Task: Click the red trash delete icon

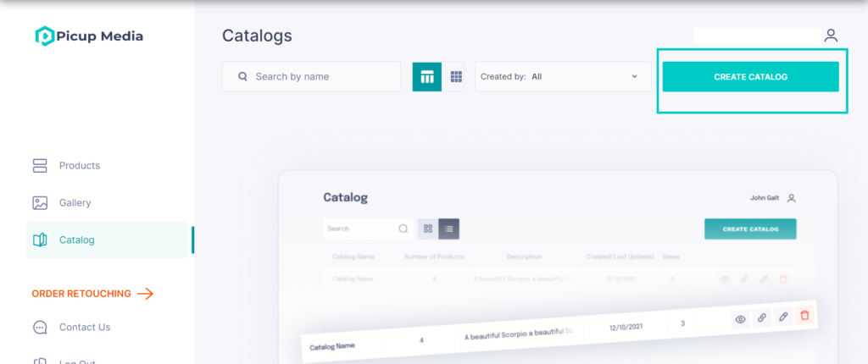Action: pyautogui.click(x=805, y=315)
